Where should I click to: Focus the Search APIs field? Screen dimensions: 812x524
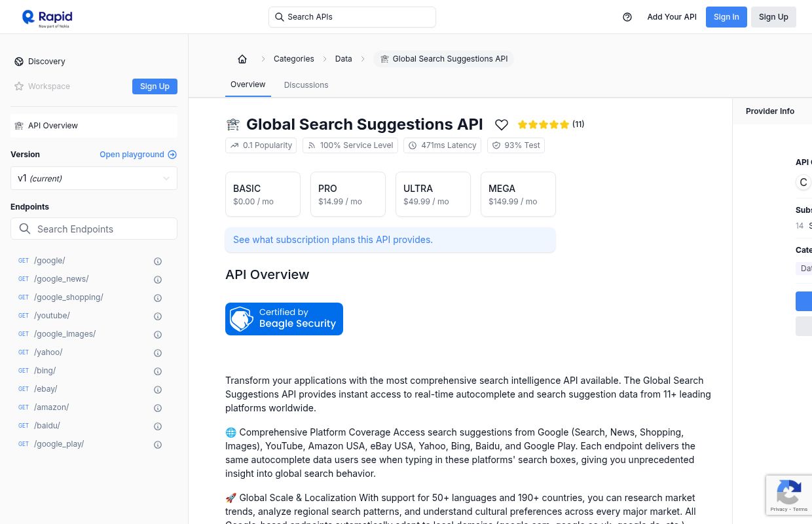(352, 17)
